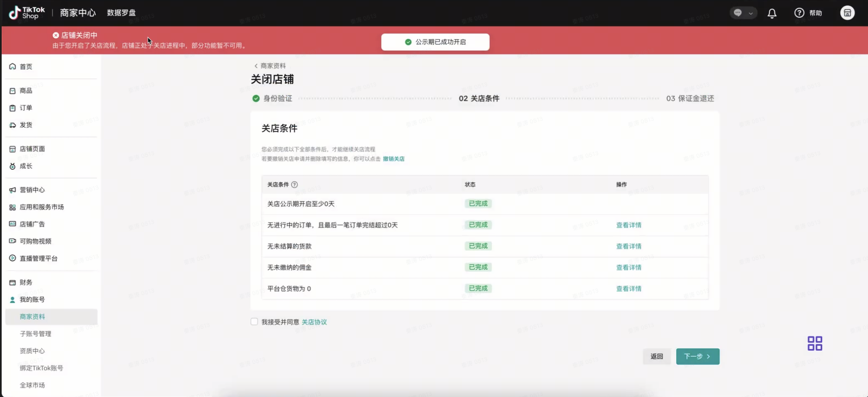Image resolution: width=868 pixels, height=397 pixels.
Task: Click the 下一步 button
Action: tap(697, 356)
